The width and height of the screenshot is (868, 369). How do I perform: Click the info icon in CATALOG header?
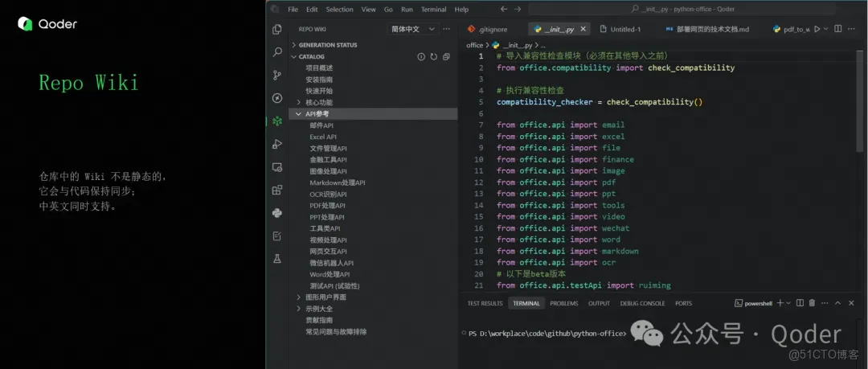420,56
